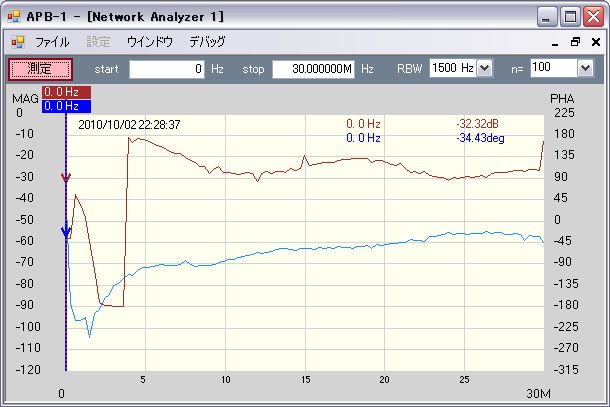The height and width of the screenshot is (407, 610).
Task: Restore the Network Analyzer child window
Action: click(x=575, y=42)
